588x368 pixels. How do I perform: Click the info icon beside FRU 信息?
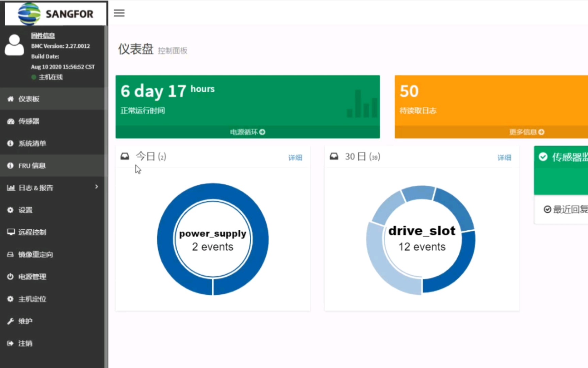11,166
